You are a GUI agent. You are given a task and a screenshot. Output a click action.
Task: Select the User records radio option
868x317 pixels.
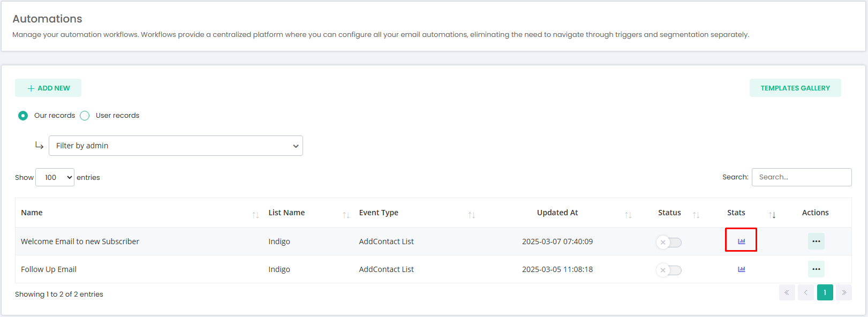click(85, 116)
